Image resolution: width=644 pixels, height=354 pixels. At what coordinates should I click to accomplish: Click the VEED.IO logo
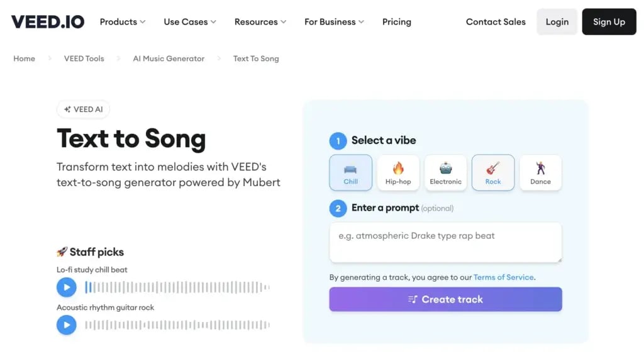tap(48, 22)
